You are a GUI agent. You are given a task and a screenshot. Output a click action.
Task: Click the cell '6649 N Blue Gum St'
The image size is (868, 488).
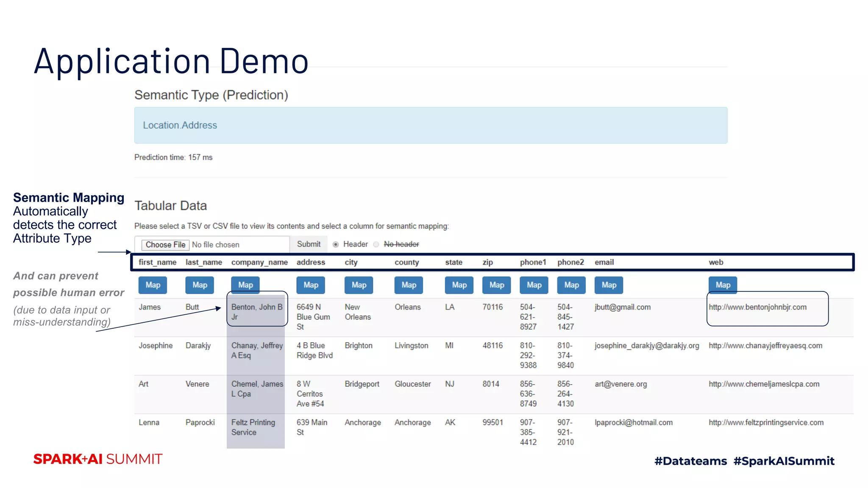pos(313,317)
